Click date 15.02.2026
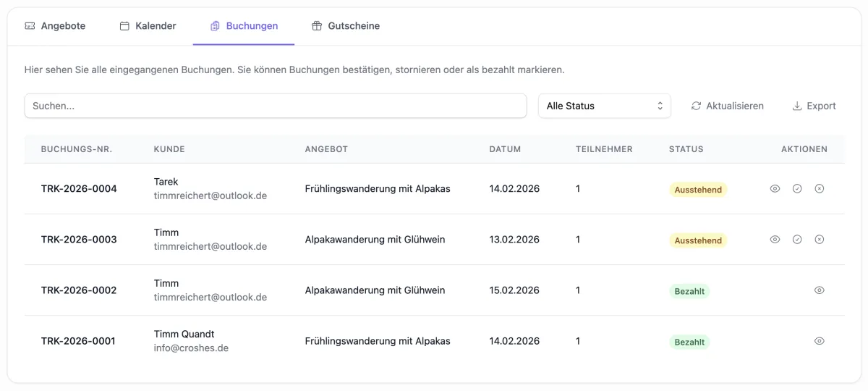The width and height of the screenshot is (868, 391). coord(514,290)
